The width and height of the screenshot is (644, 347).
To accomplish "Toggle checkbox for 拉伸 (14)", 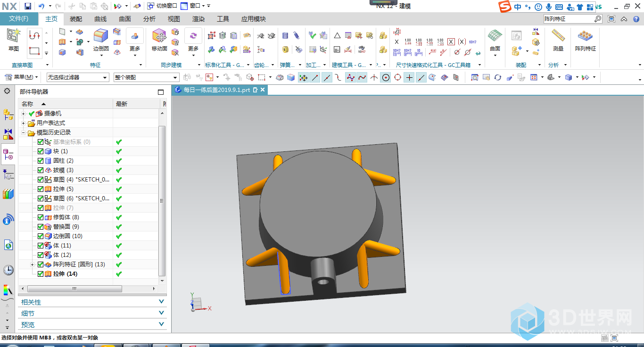I will point(41,274).
